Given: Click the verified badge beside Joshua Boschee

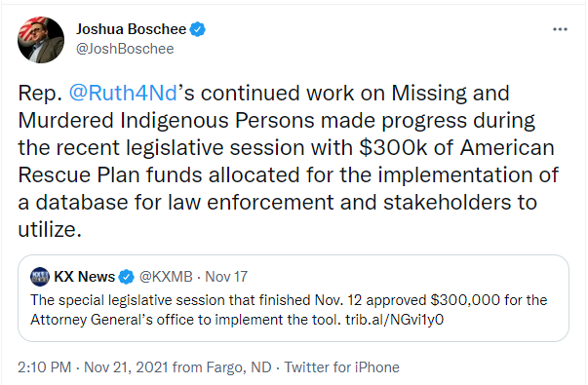Looking at the screenshot, I should click(x=198, y=29).
